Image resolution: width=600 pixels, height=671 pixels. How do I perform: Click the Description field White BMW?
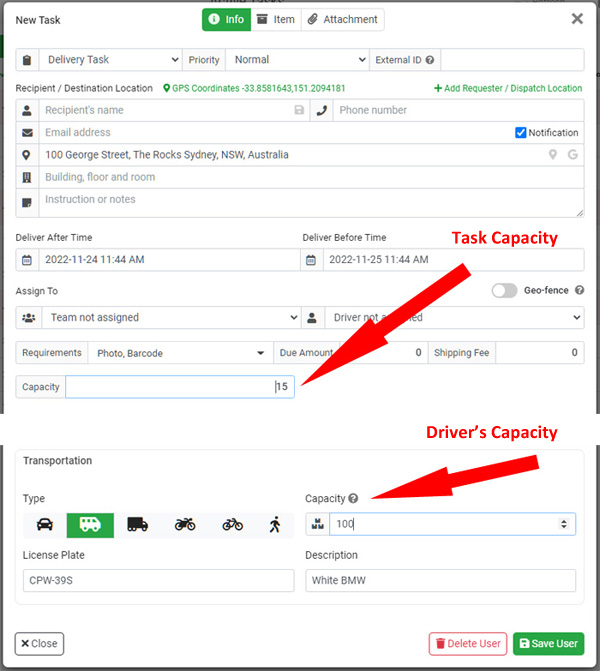[x=440, y=580]
